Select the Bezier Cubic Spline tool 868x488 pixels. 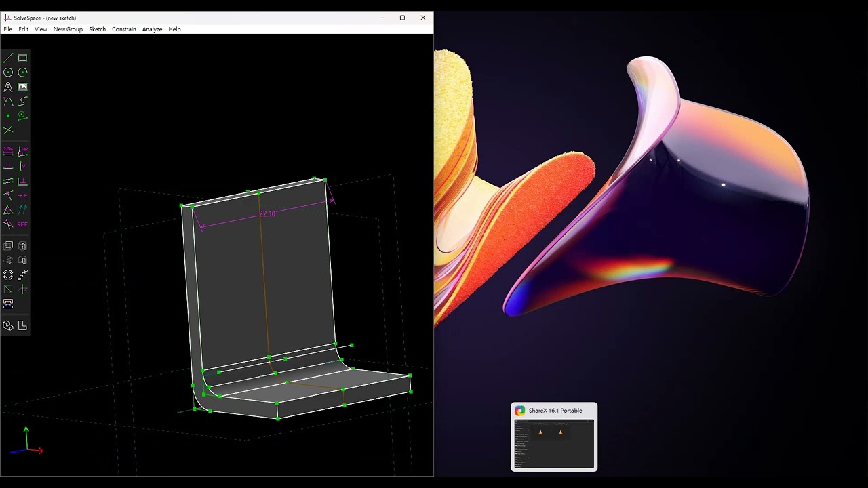(22, 101)
